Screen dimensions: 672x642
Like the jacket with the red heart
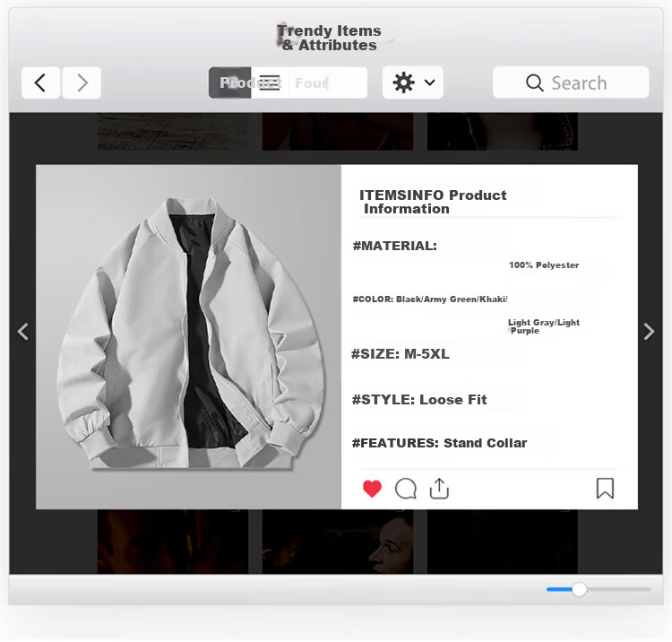(x=372, y=489)
